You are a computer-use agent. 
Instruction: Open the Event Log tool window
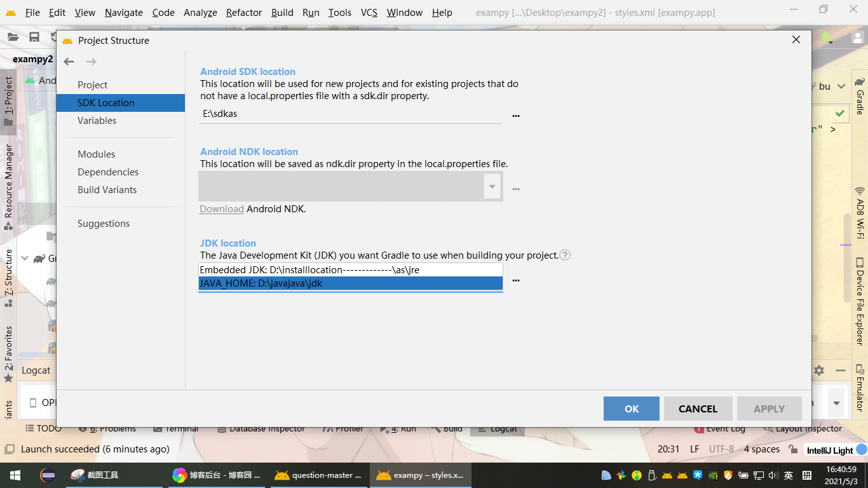[719, 429]
